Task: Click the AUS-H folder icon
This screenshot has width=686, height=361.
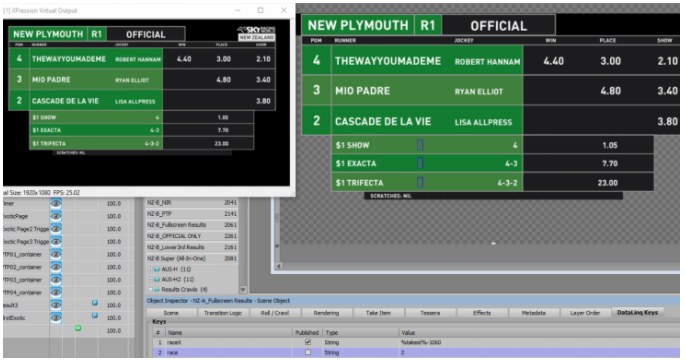Action: coord(157,269)
